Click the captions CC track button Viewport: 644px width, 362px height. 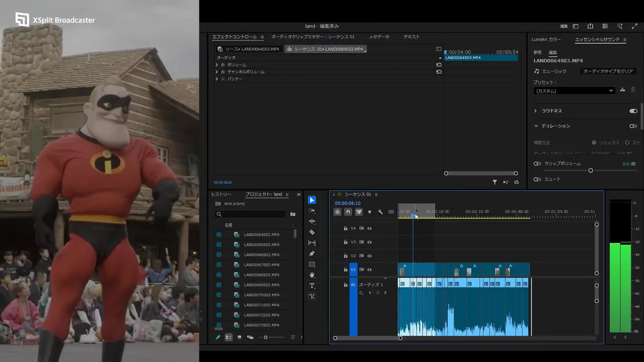(391, 212)
